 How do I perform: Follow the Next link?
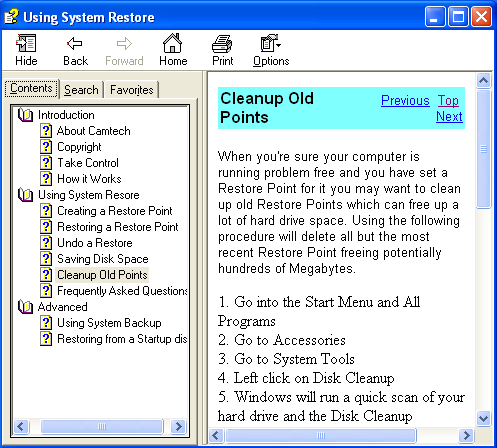(449, 116)
